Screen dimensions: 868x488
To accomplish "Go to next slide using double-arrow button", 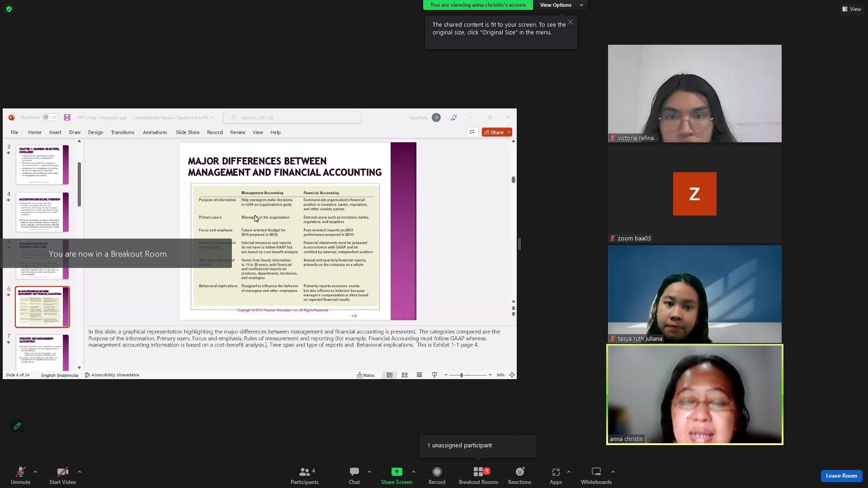I will pos(514,314).
